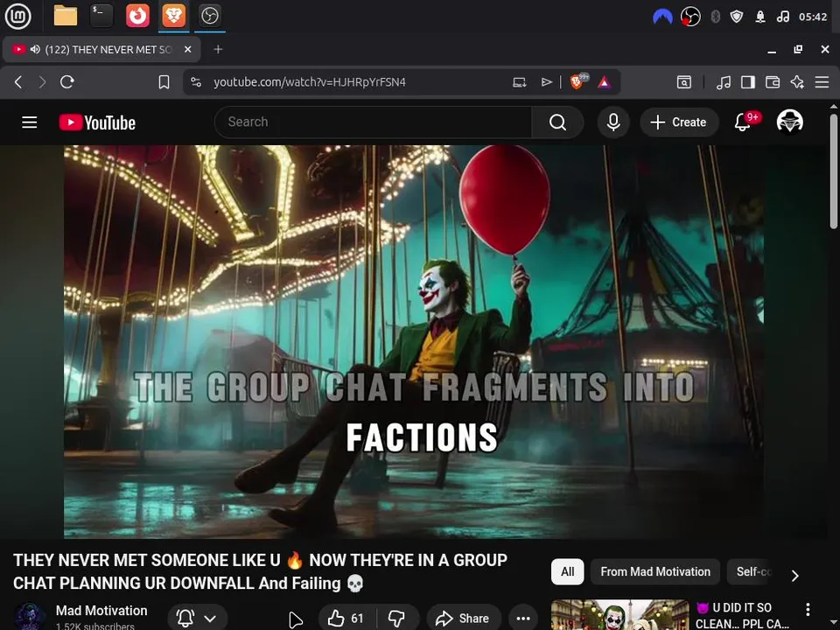Screen dimensions: 840x630
Task: Open the OBS Studio panel launcher
Action: pyautogui.click(x=209, y=16)
